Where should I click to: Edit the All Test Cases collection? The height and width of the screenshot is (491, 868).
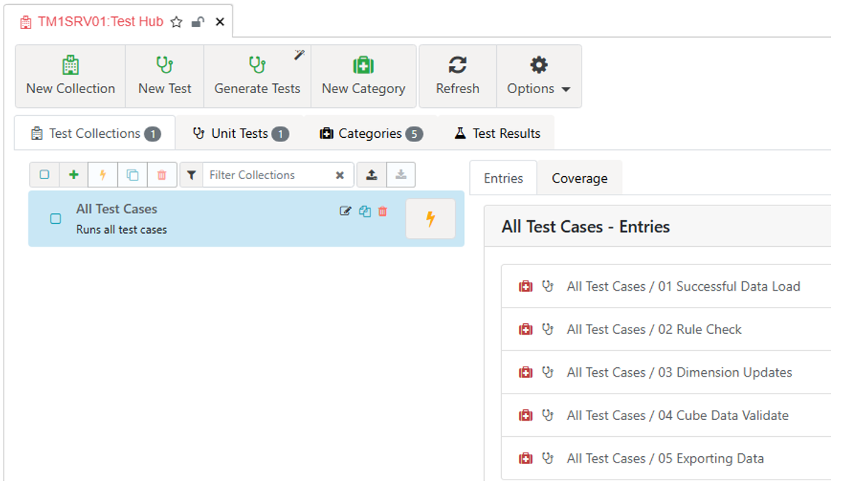[x=345, y=211]
